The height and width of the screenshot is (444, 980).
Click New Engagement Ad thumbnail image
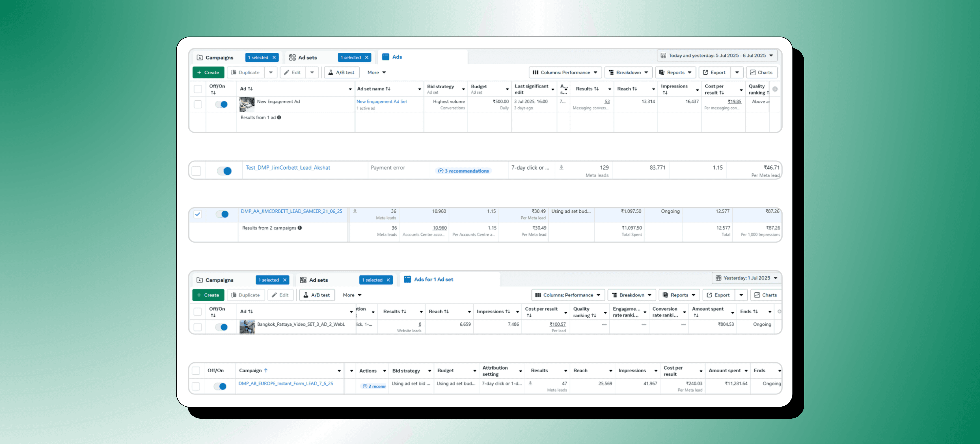point(247,104)
